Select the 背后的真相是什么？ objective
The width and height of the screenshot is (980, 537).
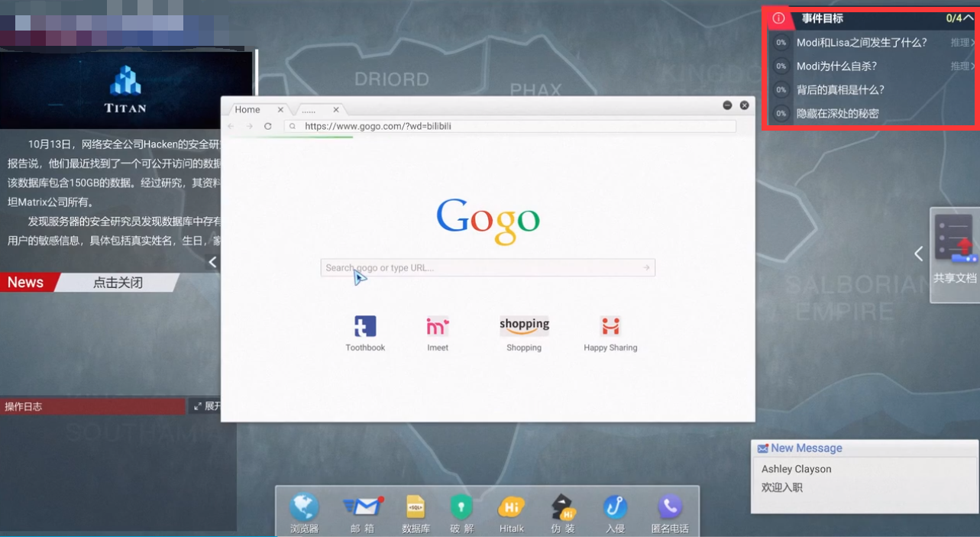pyautogui.click(x=840, y=90)
